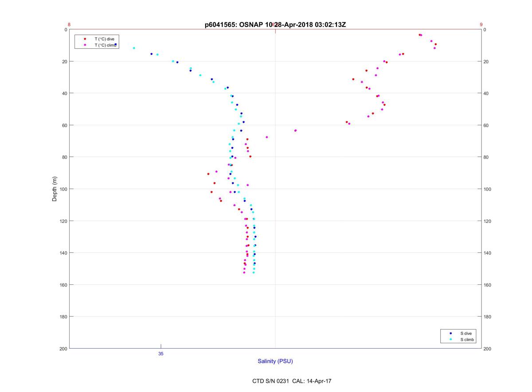Select the 'T (°C) climb' legend entry
This screenshot has height=392, width=532.
(106, 45)
